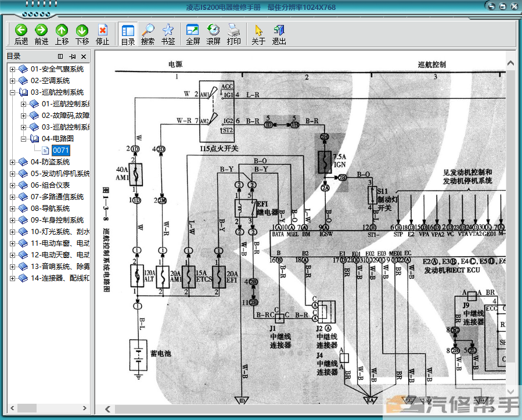Open the 关于 about dialog

coord(258,34)
